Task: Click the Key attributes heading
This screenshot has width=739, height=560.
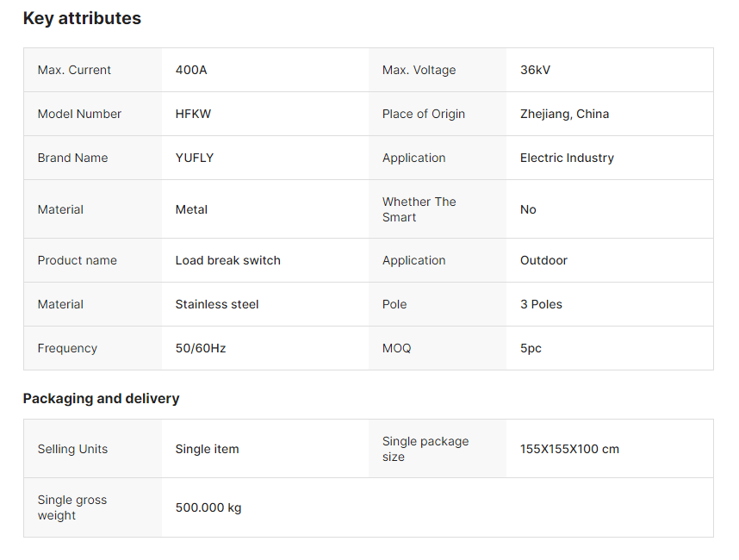Action: coord(82,18)
